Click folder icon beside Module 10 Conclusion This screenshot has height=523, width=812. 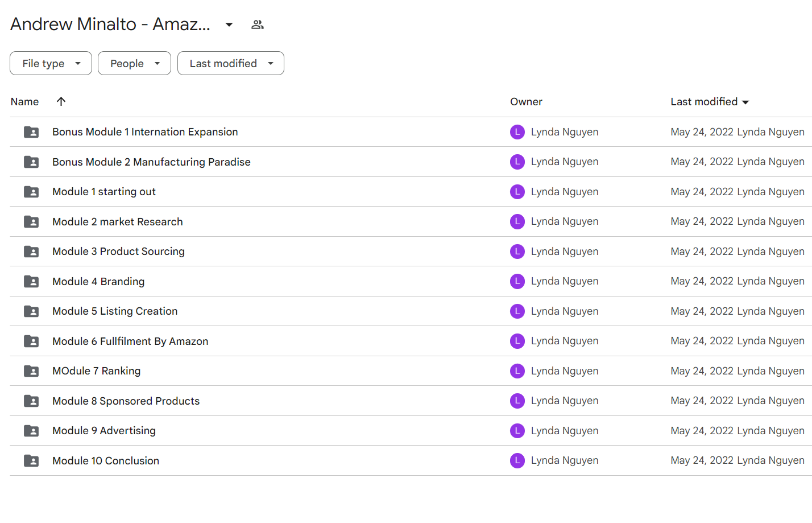pyautogui.click(x=31, y=461)
